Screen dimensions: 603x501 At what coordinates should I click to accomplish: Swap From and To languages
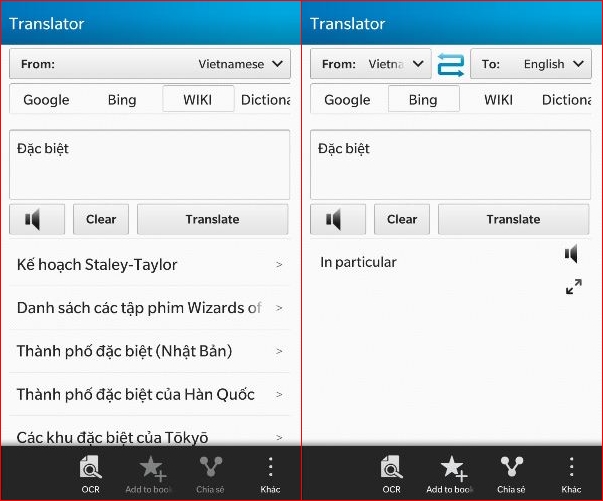(451, 65)
